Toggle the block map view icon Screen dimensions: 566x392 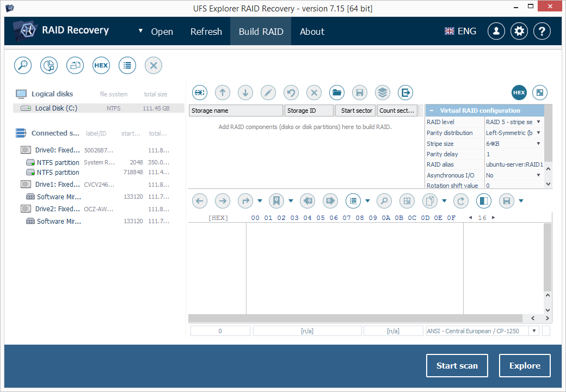540,93
